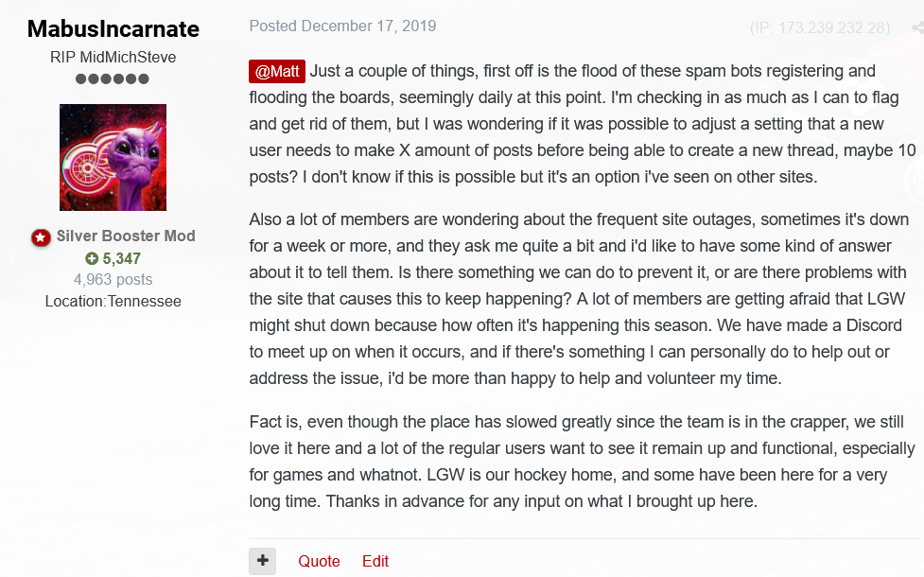924x577 pixels.
Task: Click the 5,347 reputation score
Action: click(122, 258)
